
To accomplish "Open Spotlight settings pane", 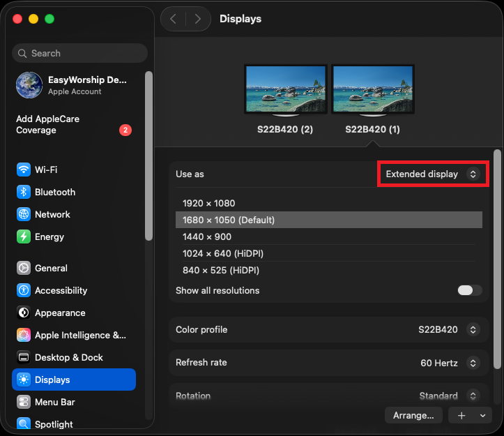I will click(74, 423).
